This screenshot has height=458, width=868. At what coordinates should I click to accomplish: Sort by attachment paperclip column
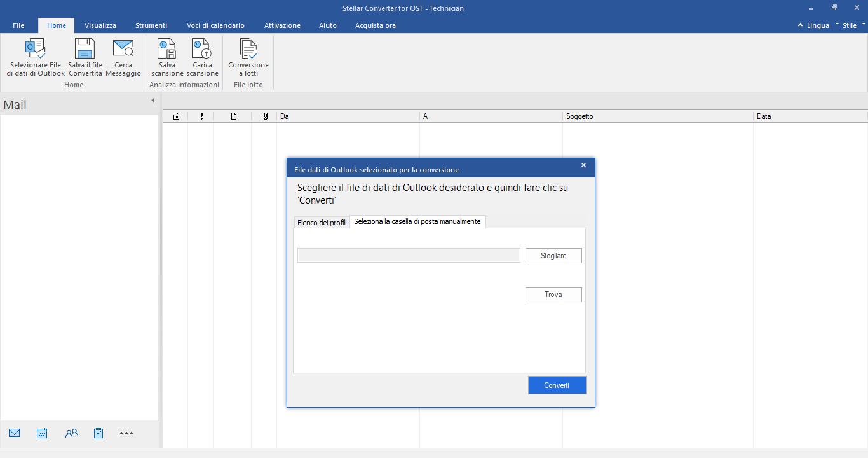click(265, 116)
